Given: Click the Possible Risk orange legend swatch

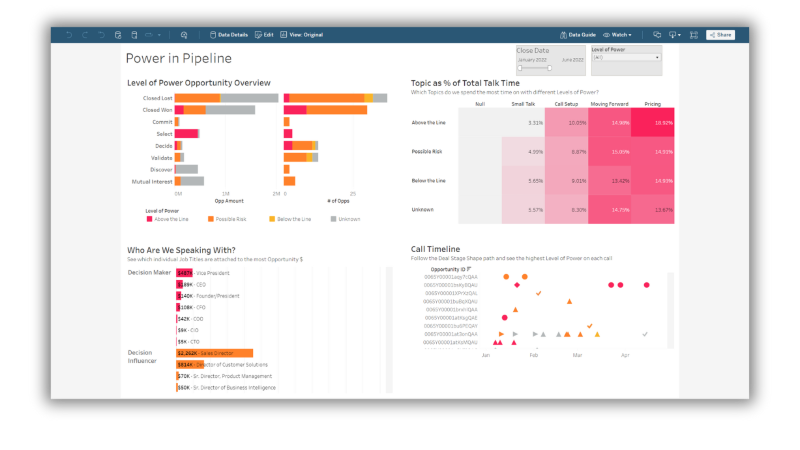Looking at the screenshot, I should point(211,219).
